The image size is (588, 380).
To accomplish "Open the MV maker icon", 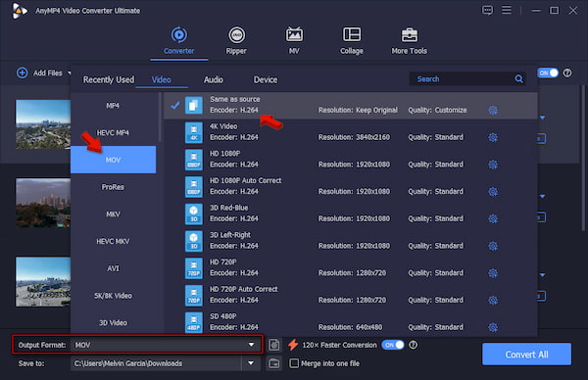I will coord(294,35).
